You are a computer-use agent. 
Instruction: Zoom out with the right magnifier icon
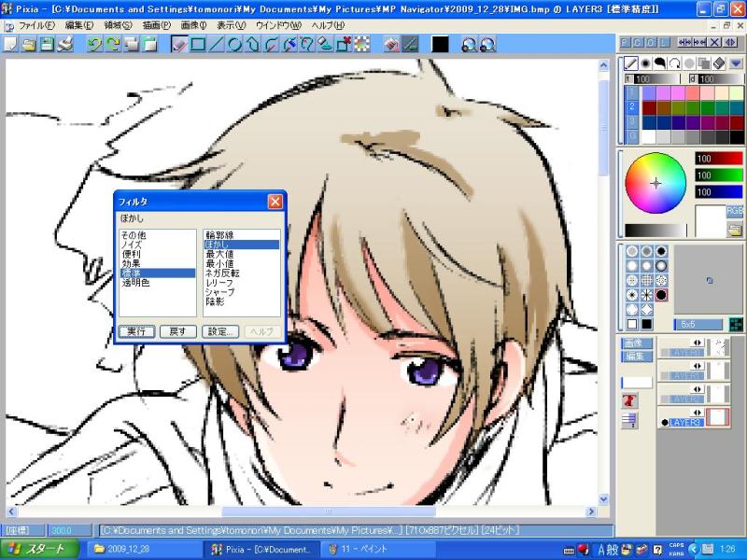click(x=487, y=45)
